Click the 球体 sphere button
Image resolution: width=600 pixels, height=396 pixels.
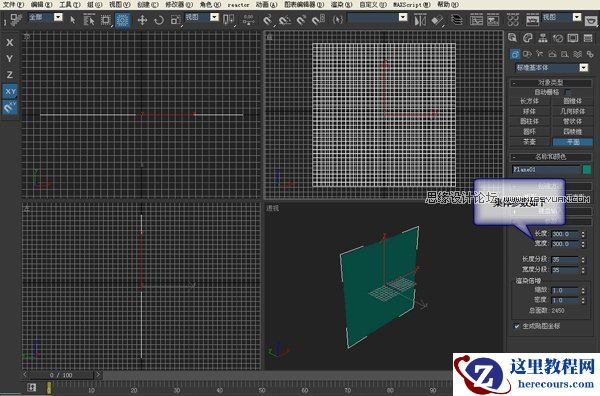click(x=530, y=111)
